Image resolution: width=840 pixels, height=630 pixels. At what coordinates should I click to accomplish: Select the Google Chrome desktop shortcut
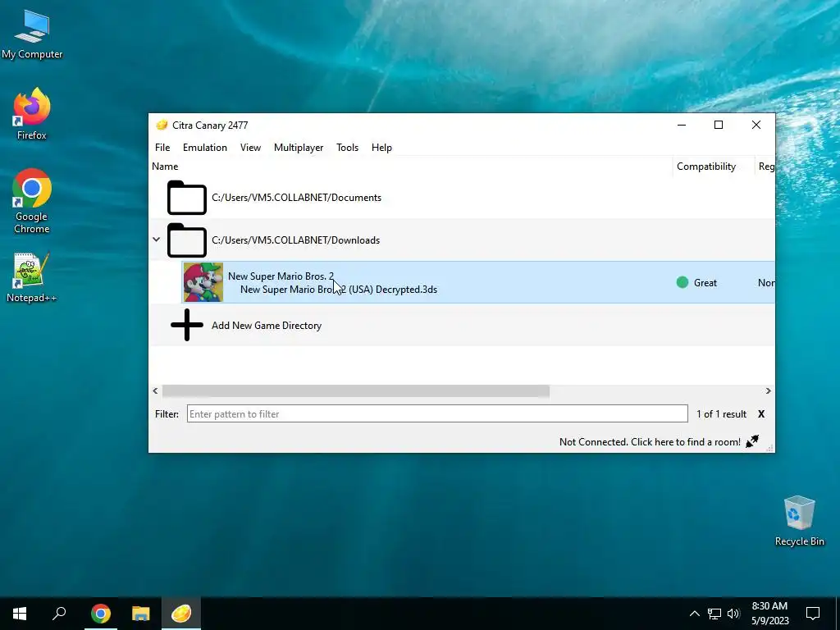pyautogui.click(x=32, y=202)
